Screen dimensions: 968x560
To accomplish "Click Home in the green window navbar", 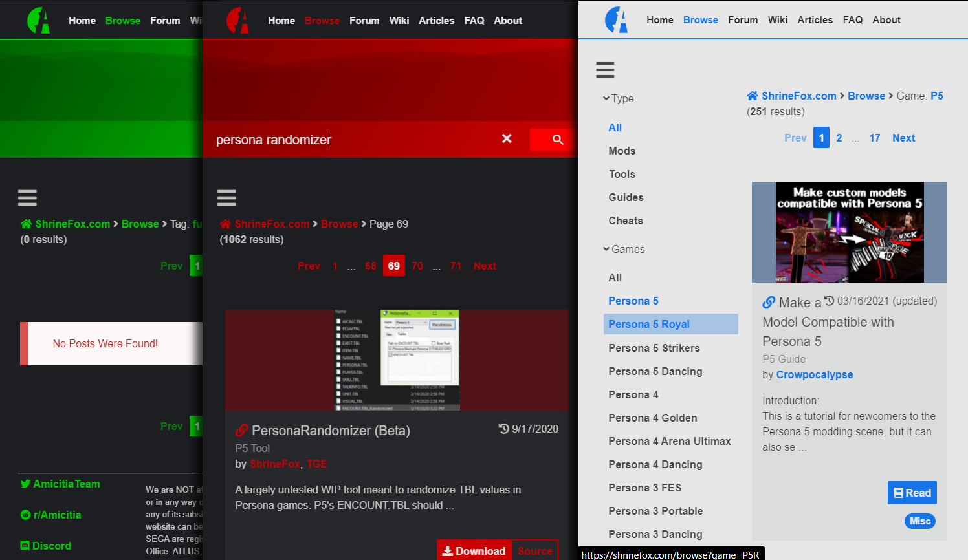I will point(82,20).
